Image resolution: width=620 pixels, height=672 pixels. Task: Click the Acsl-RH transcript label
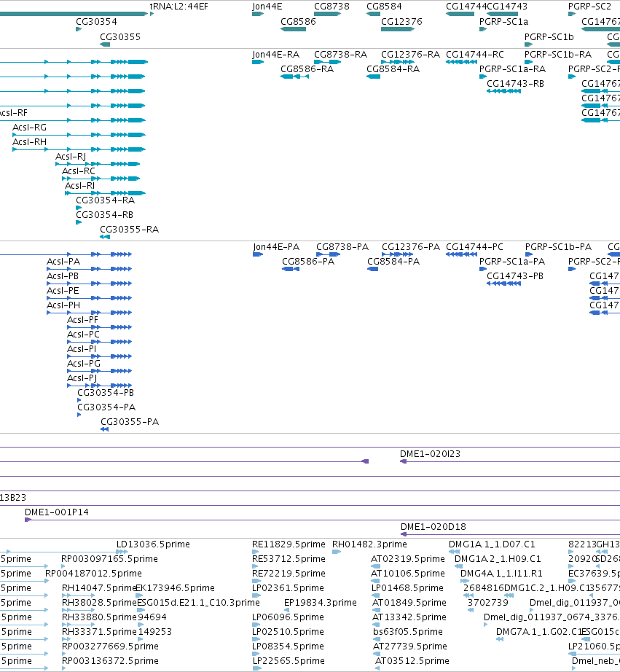(29, 142)
